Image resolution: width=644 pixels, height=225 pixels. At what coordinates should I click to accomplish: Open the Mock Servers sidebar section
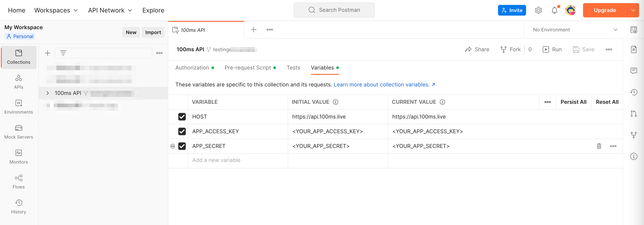(18, 132)
